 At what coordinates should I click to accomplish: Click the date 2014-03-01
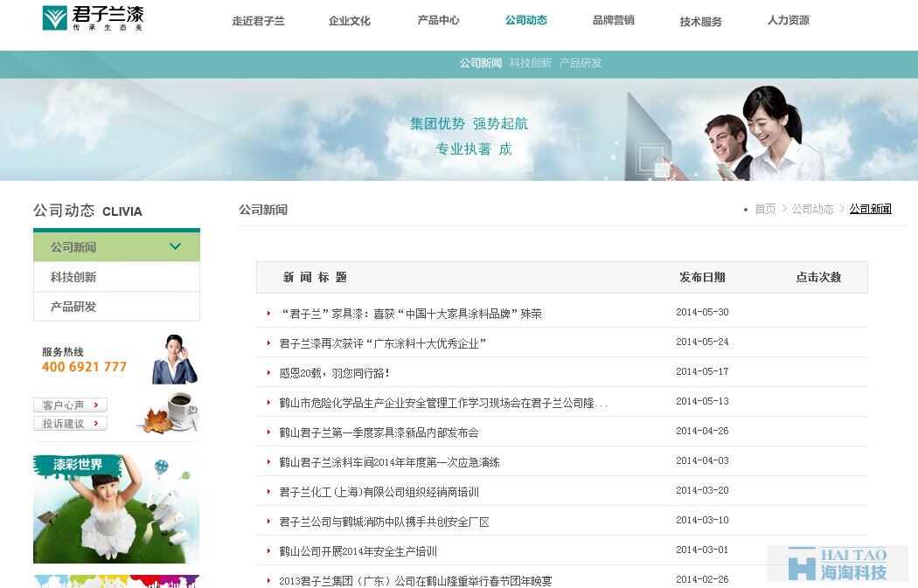pyautogui.click(x=703, y=550)
